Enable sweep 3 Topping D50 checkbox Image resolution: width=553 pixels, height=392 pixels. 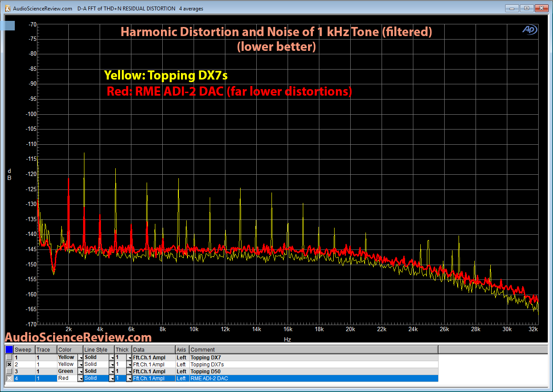[x=9, y=371]
